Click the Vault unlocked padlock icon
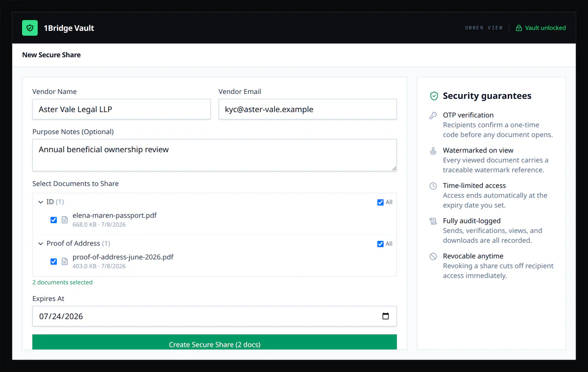588x372 pixels. pyautogui.click(x=519, y=28)
